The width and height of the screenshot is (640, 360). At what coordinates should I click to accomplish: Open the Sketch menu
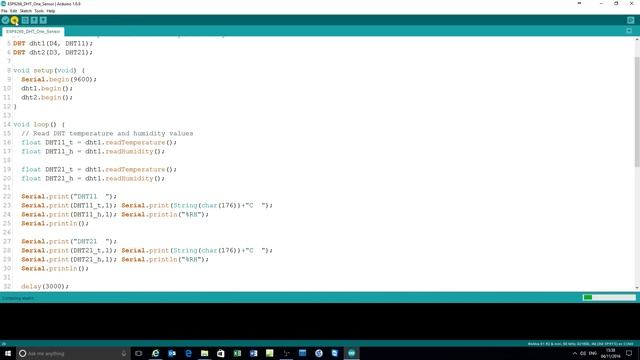tap(26, 11)
